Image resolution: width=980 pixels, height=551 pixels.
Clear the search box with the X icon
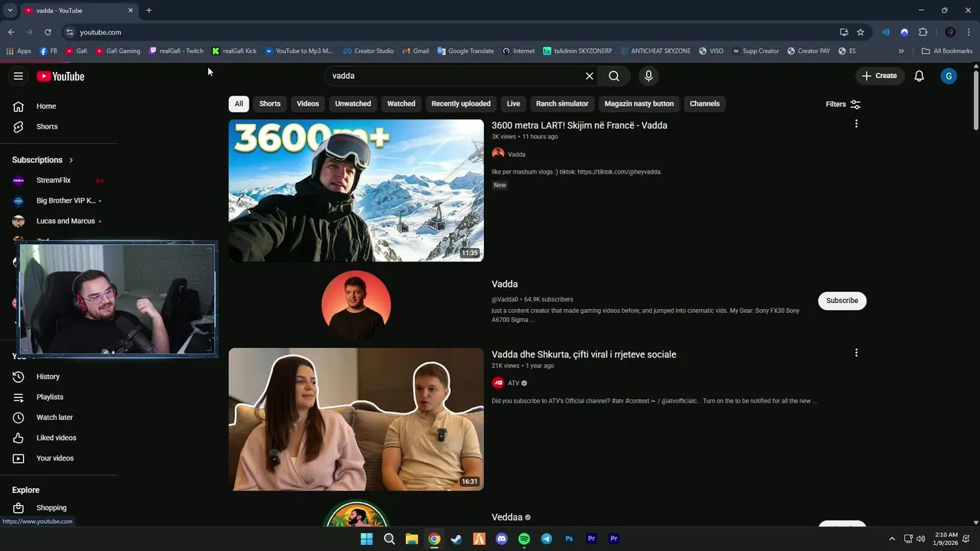[590, 76]
